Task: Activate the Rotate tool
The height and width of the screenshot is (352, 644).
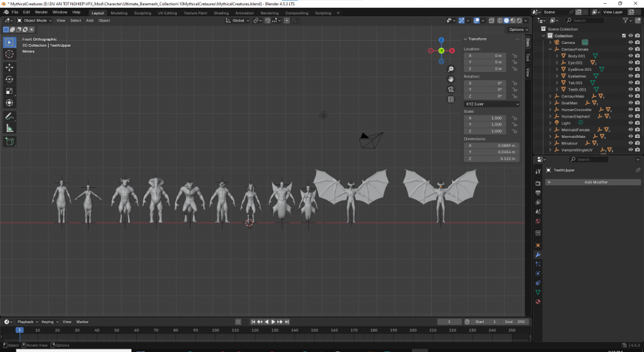Action: click(x=9, y=79)
